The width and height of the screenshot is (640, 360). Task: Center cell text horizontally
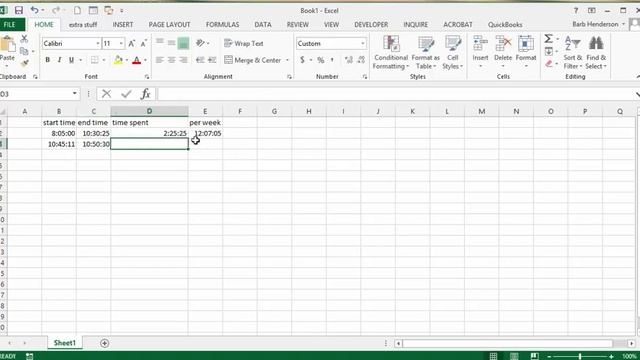click(x=171, y=60)
